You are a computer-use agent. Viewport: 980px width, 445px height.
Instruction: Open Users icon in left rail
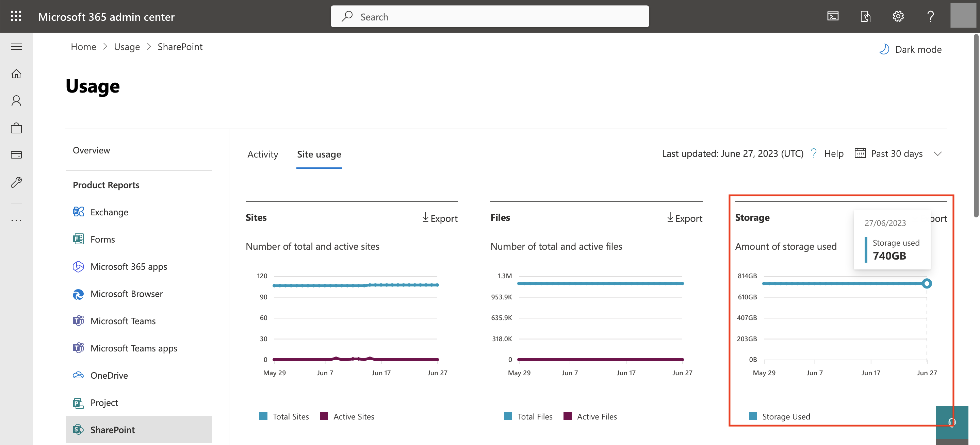pos(16,101)
